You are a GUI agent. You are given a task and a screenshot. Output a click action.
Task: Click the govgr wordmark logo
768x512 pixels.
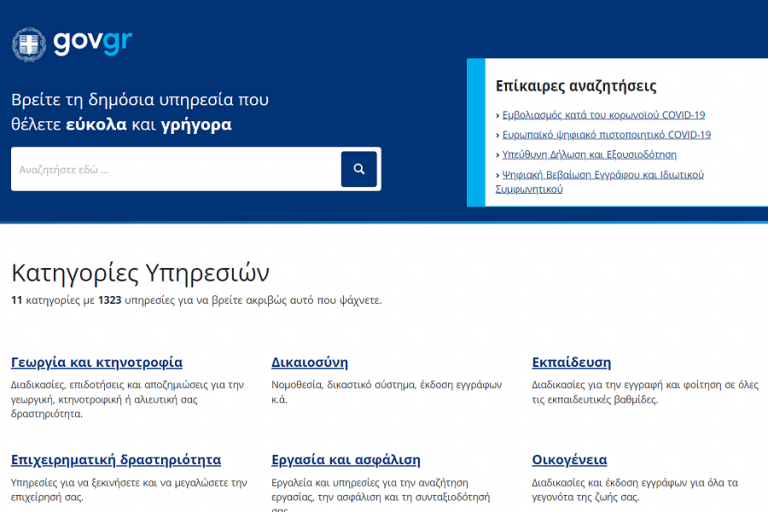(x=93, y=43)
